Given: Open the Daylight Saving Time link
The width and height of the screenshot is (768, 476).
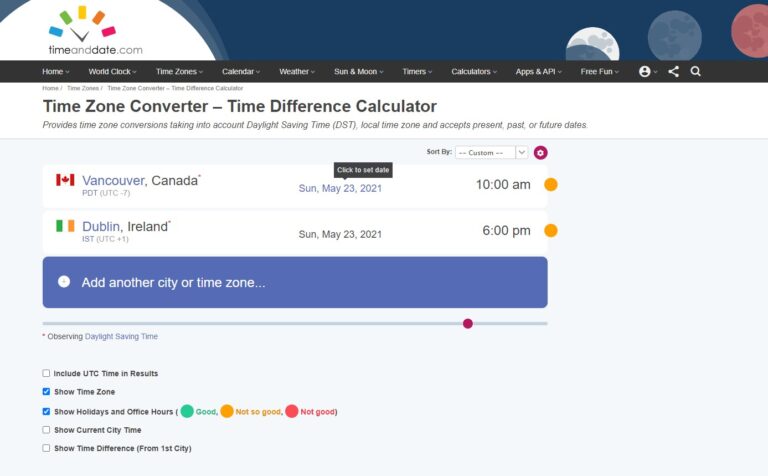Looking at the screenshot, I should [121, 337].
